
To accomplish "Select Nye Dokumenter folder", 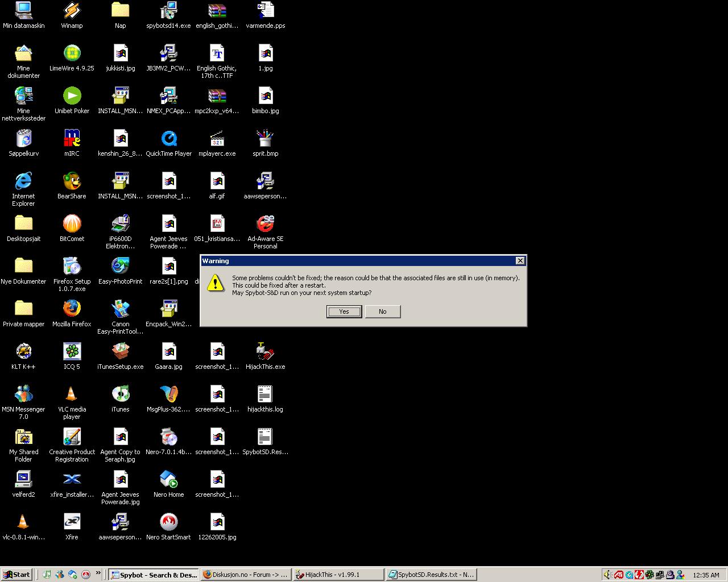I will point(23,271).
